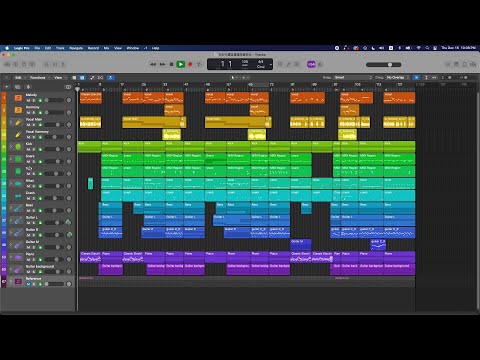Start playback with the green Play button
The height and width of the screenshot is (360, 480).
pyautogui.click(x=180, y=64)
